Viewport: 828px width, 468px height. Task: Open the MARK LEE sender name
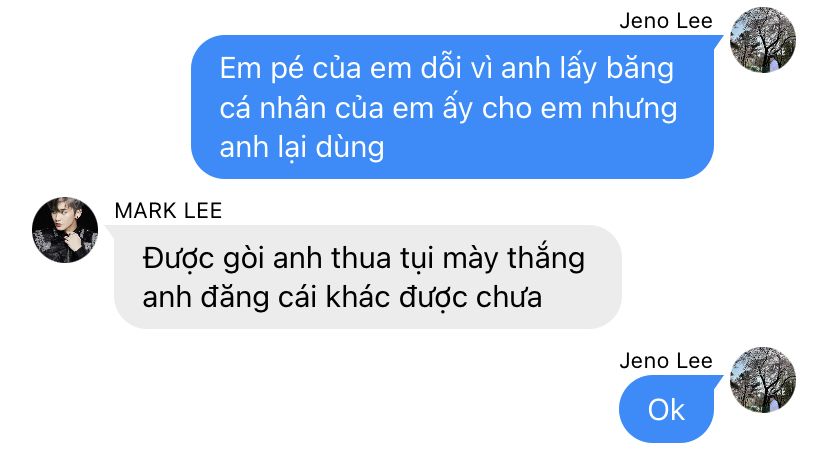[168, 211]
